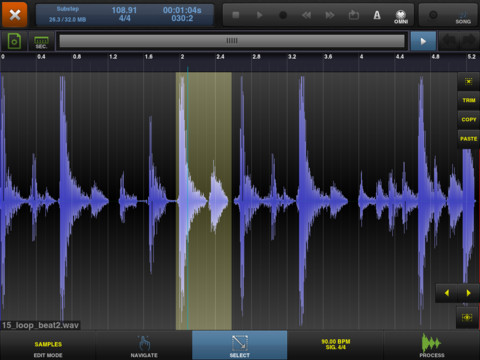
Task: Toggle the metronome icon
Action: coord(377,15)
